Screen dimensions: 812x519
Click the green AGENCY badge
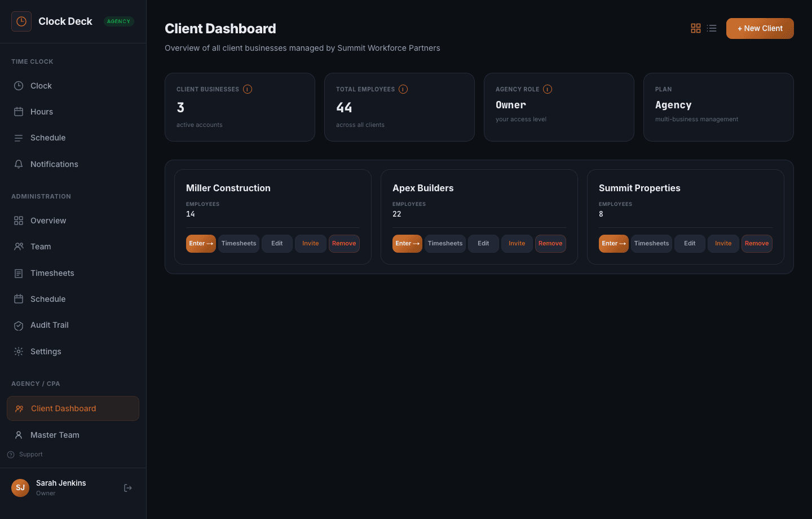pyautogui.click(x=118, y=21)
